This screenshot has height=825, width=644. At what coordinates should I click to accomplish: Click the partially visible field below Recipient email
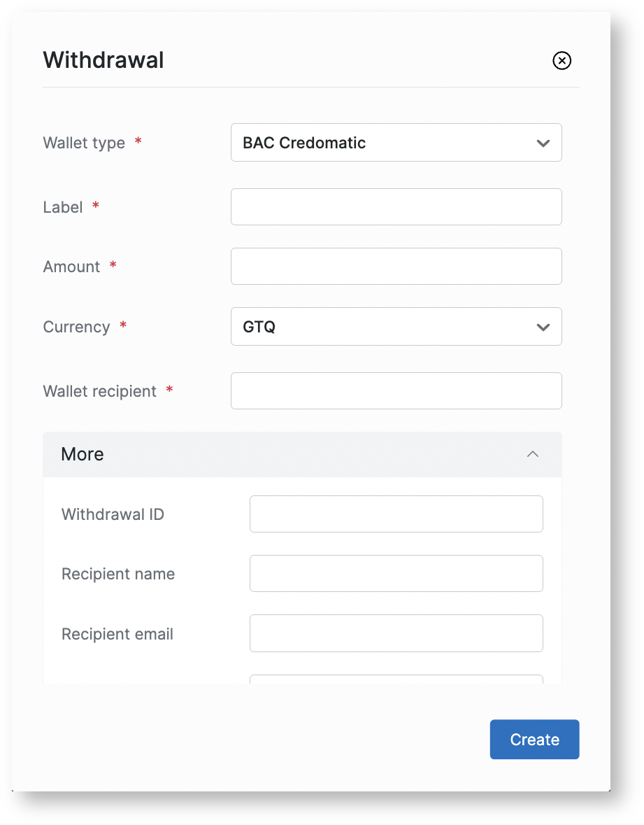tap(396, 679)
